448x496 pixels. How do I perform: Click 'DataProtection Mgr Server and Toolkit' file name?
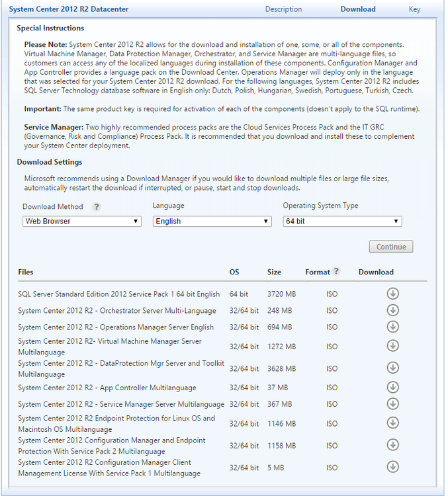click(x=121, y=368)
